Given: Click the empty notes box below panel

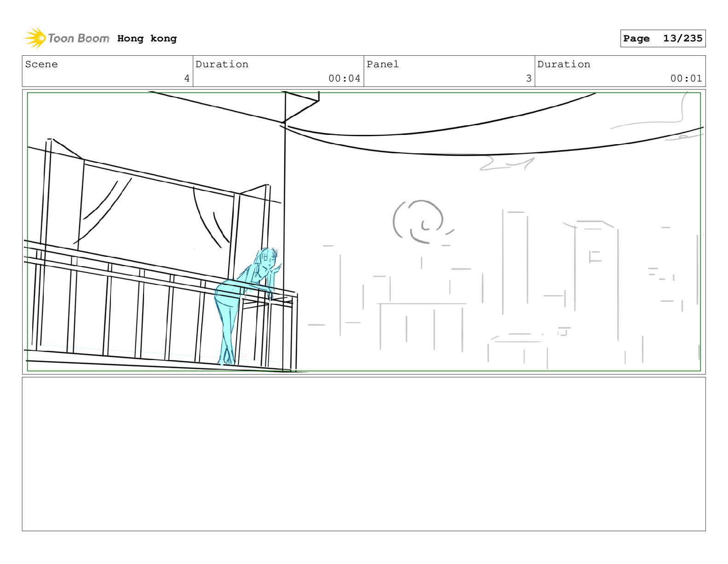Looking at the screenshot, I should (364, 454).
